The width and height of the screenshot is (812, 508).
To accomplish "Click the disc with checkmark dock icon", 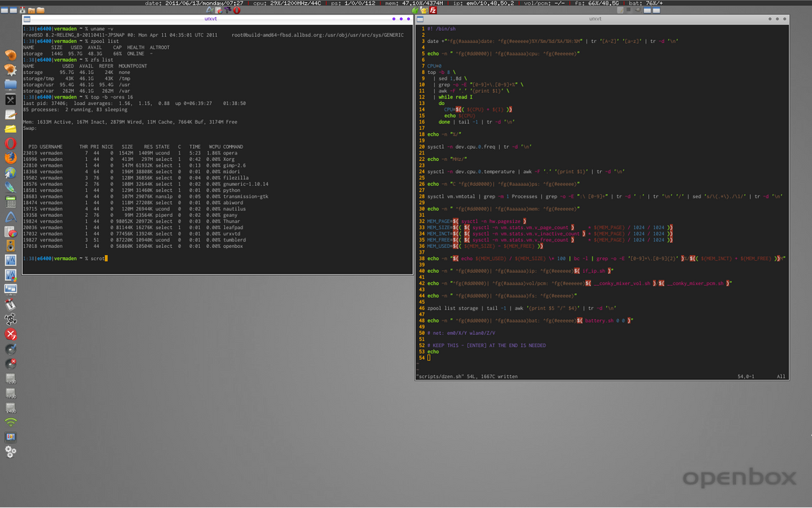I will tap(10, 349).
